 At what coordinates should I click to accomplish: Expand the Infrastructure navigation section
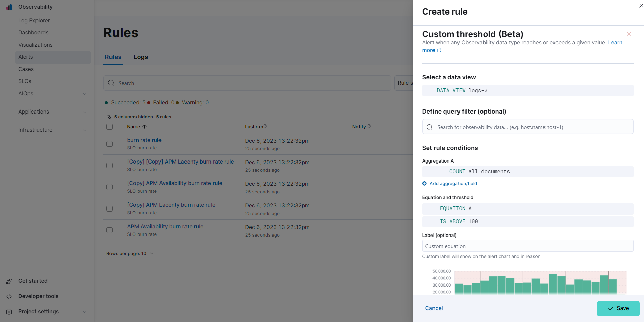click(85, 130)
